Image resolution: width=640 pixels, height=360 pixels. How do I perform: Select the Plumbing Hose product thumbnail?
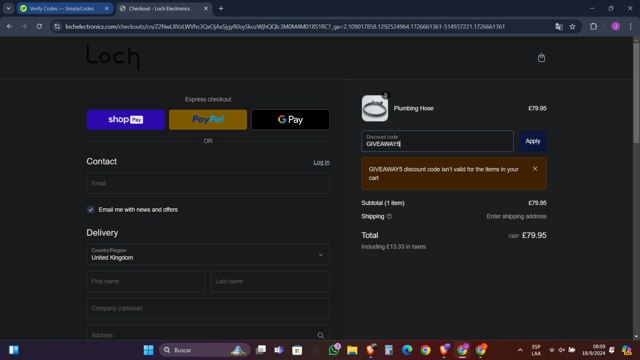coord(375,108)
